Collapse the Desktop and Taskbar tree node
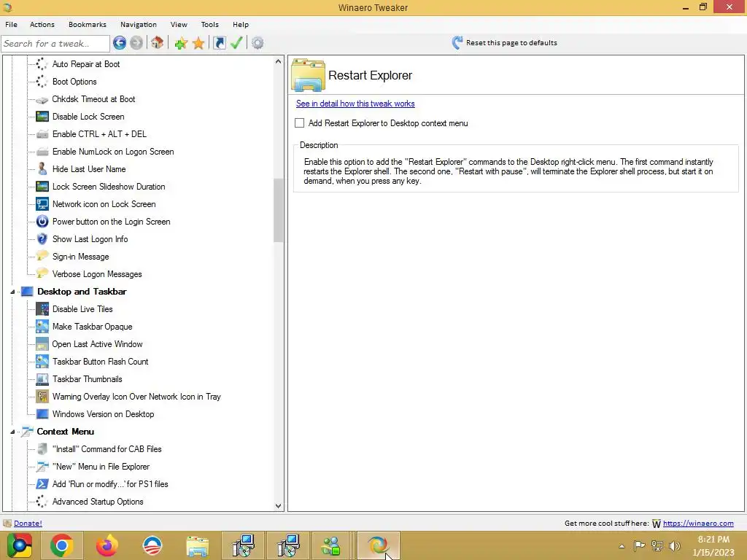Image resolution: width=747 pixels, height=560 pixels. [x=12, y=292]
